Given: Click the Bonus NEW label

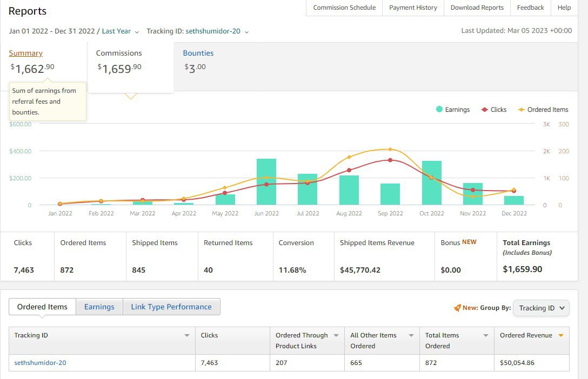Looking at the screenshot, I should (458, 242).
